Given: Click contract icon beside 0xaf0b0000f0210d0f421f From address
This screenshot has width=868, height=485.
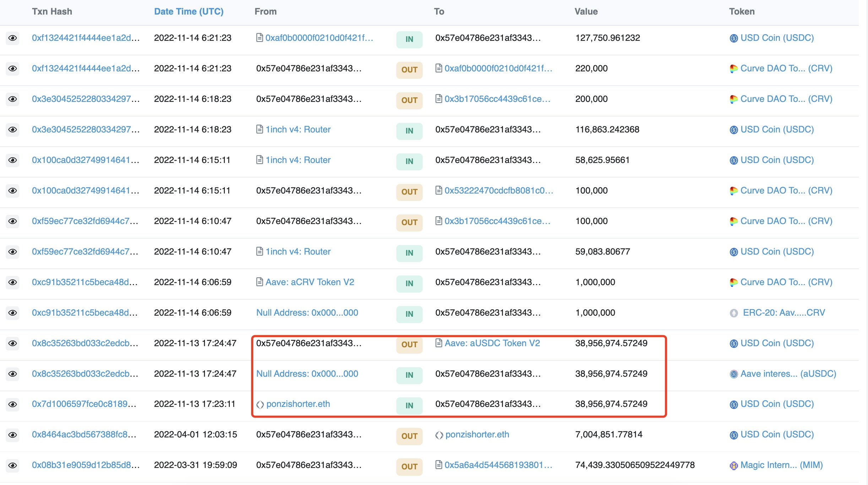Looking at the screenshot, I should point(260,38).
